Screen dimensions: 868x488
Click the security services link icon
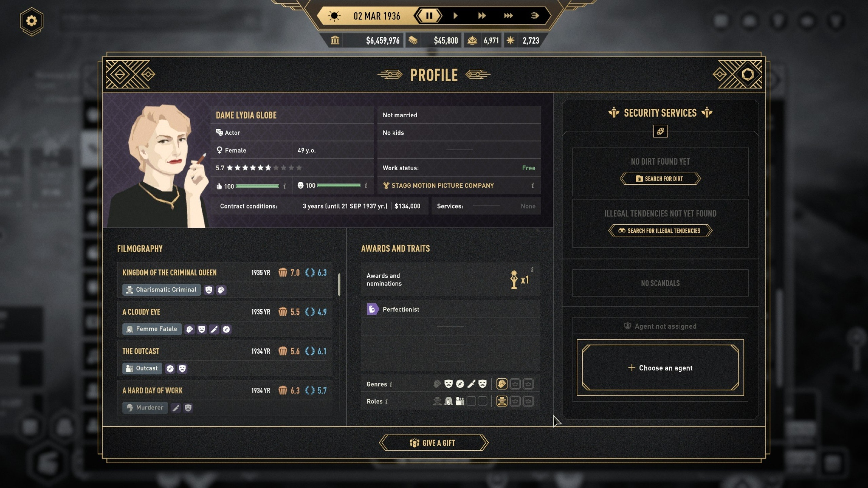[x=660, y=131]
